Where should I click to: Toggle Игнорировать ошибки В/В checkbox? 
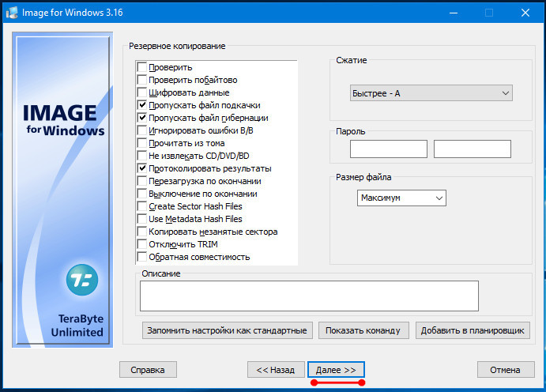point(141,130)
